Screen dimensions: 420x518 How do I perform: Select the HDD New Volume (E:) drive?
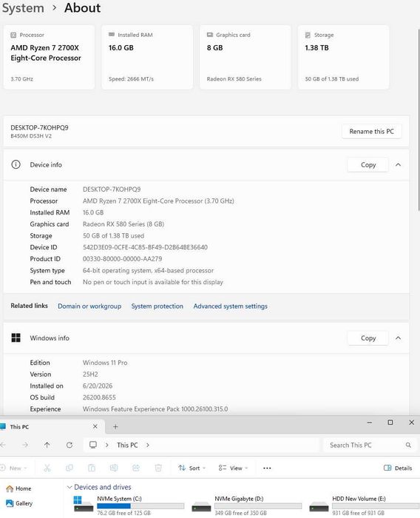(365, 507)
